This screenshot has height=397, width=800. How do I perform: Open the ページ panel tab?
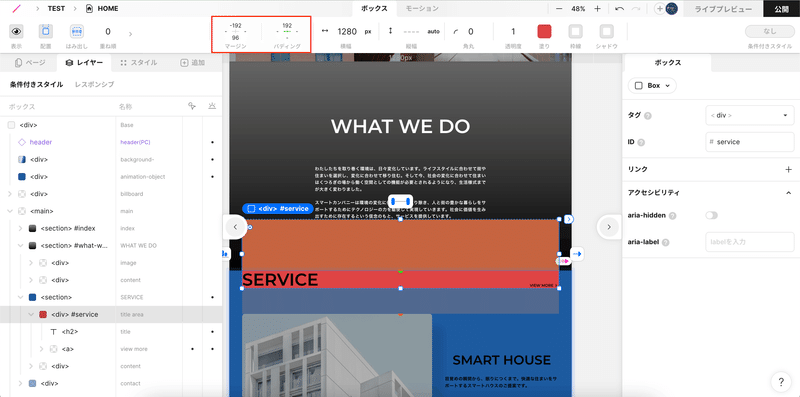coord(30,63)
